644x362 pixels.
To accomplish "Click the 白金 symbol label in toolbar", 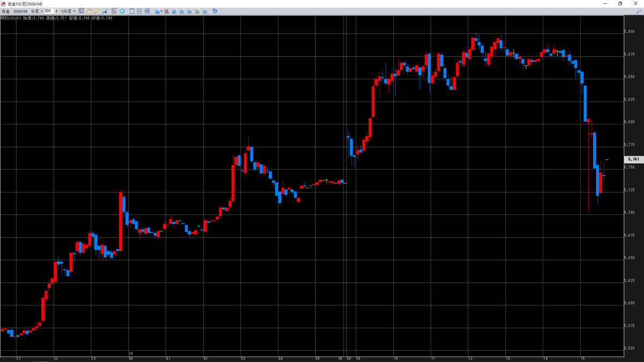I will (x=5, y=11).
